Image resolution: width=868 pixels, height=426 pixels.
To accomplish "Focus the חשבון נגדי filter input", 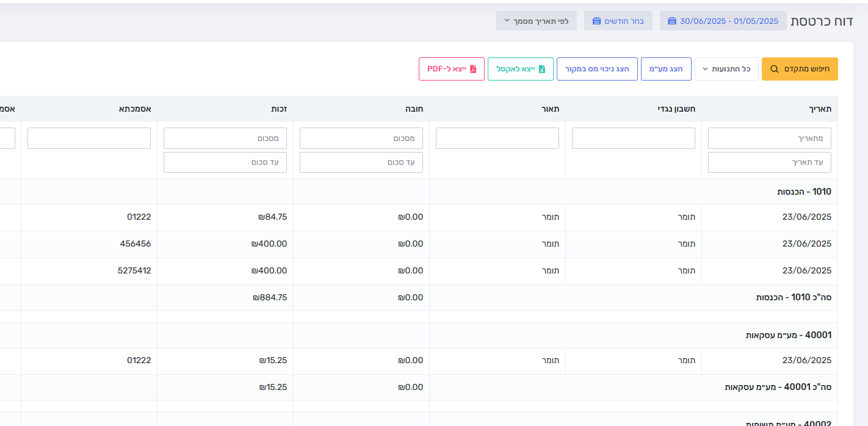I will tap(634, 138).
